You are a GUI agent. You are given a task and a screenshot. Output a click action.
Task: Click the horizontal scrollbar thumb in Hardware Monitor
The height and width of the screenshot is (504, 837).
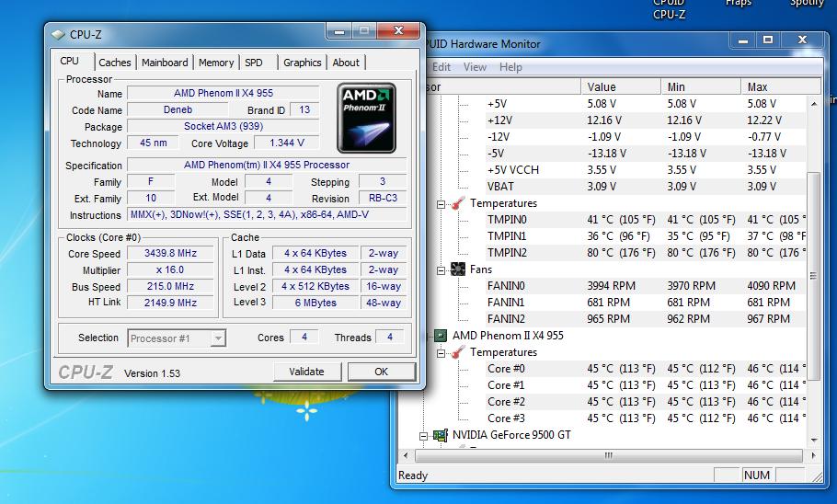coord(609,455)
